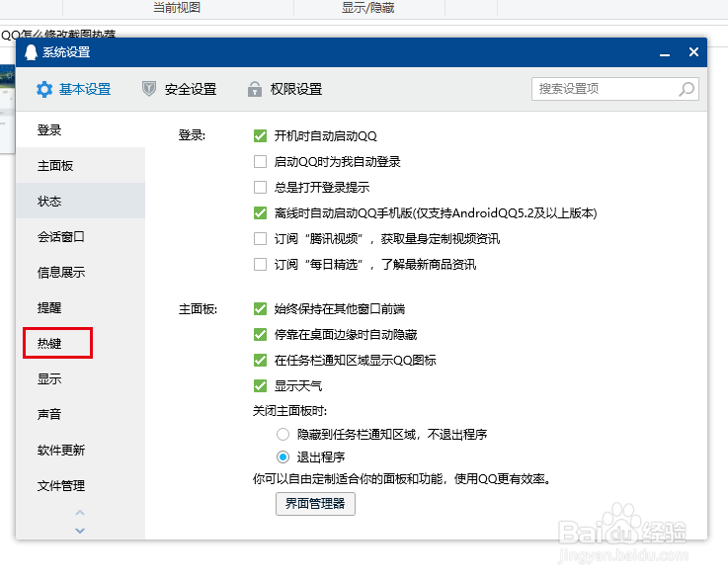Screen dimensions: 728x581
Task: Uncheck 在任务栏通知区域显示QQ图标
Action: 260,360
